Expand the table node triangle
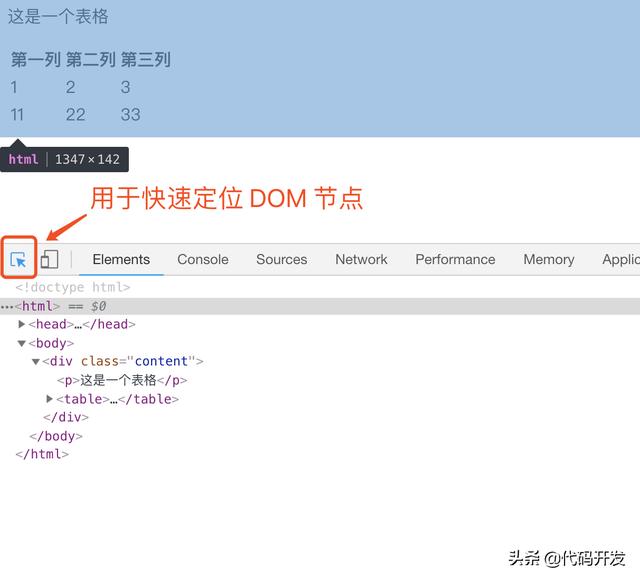The image size is (640, 581). (x=50, y=399)
